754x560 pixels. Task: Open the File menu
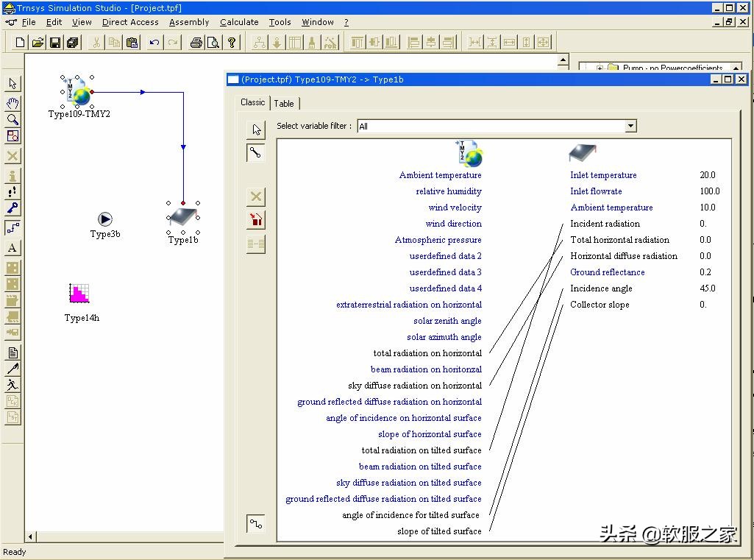(x=29, y=22)
